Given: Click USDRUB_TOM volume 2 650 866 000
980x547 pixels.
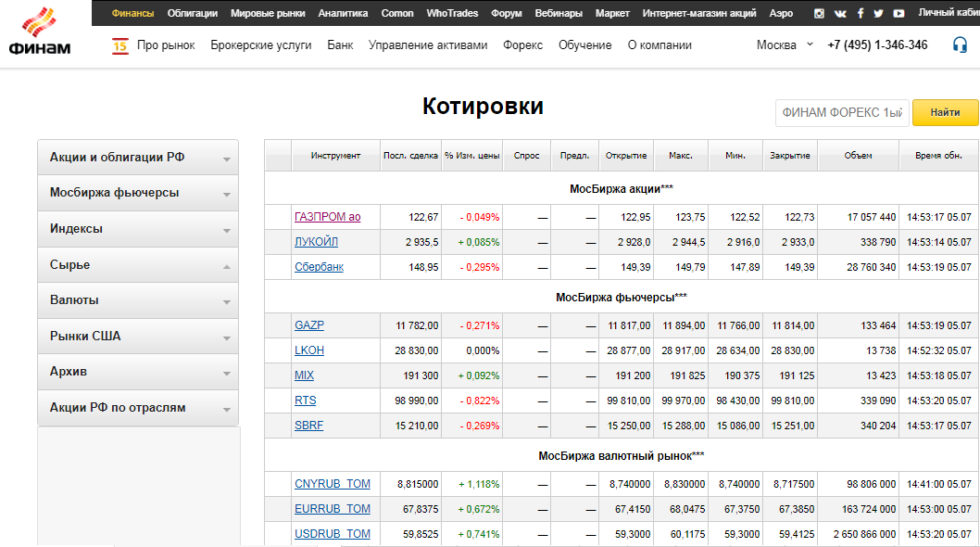Looking at the screenshot, I should coord(864,534).
